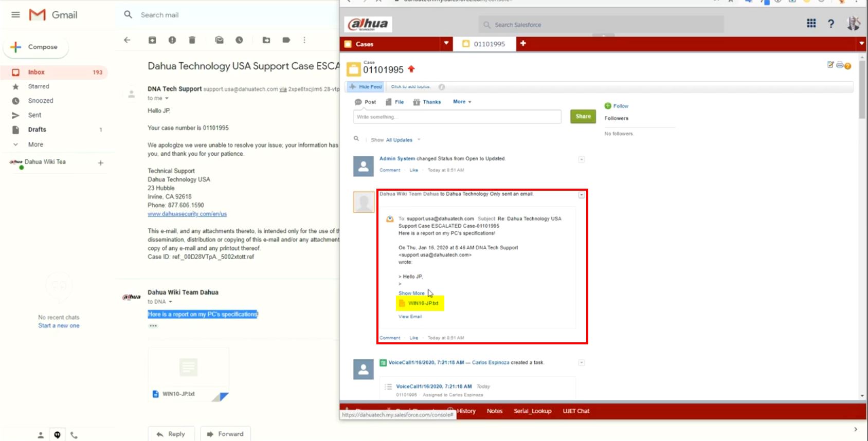868x441 pixels.
Task: Add a new Salesforce console tab
Action: [523, 43]
